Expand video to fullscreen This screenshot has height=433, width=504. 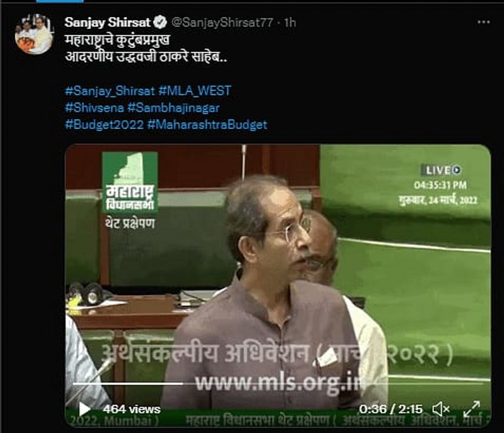472,409
